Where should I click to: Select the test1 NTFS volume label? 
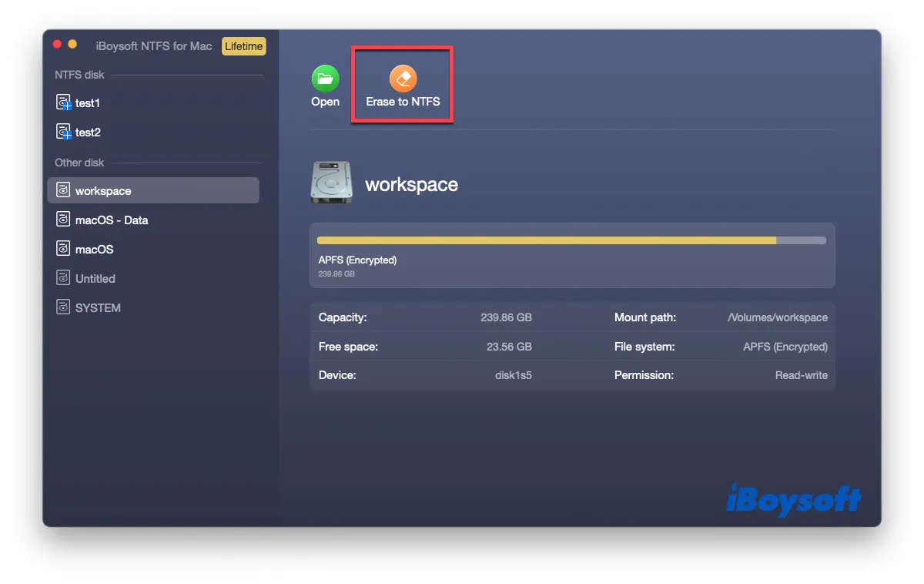88,103
